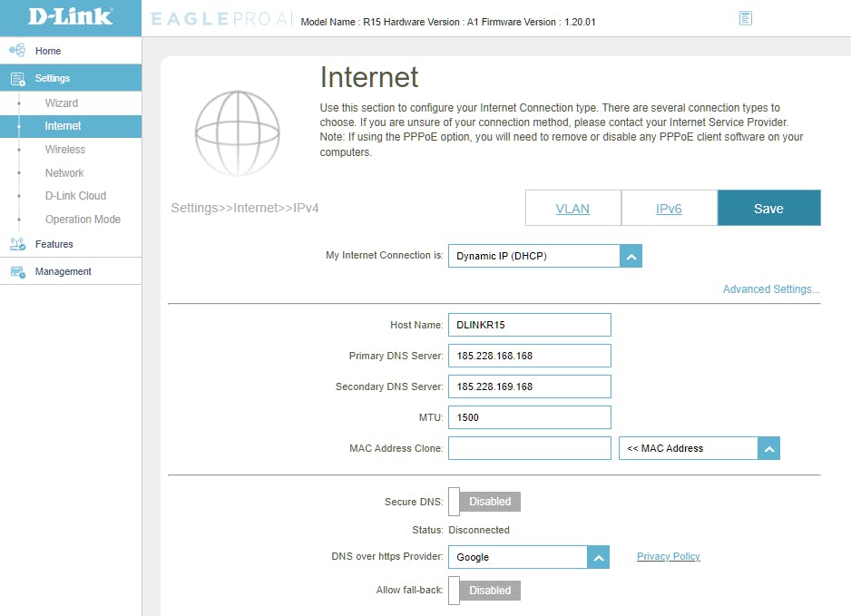
Task: Select Network under Settings
Action: point(64,173)
